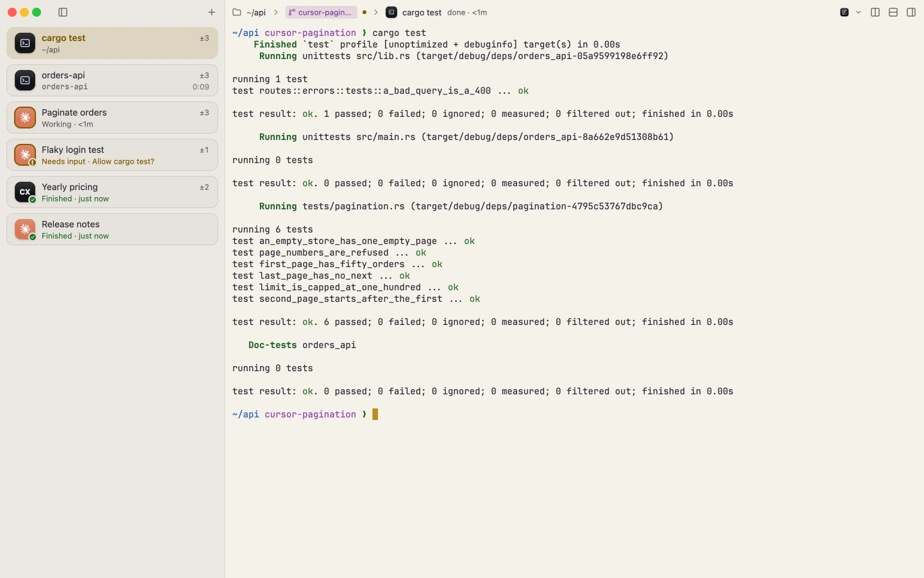Click the chevron before cargo test title
This screenshot has height=578, width=924.
pos(376,12)
